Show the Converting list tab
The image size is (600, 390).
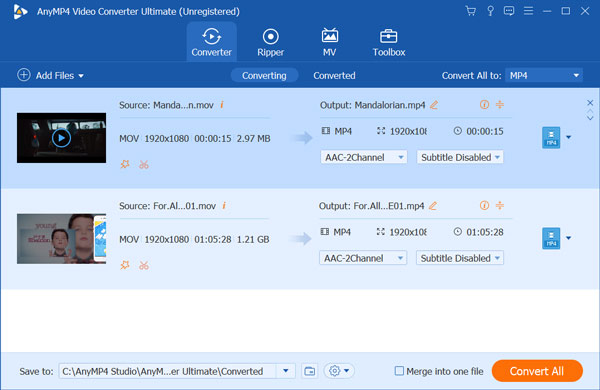(264, 75)
